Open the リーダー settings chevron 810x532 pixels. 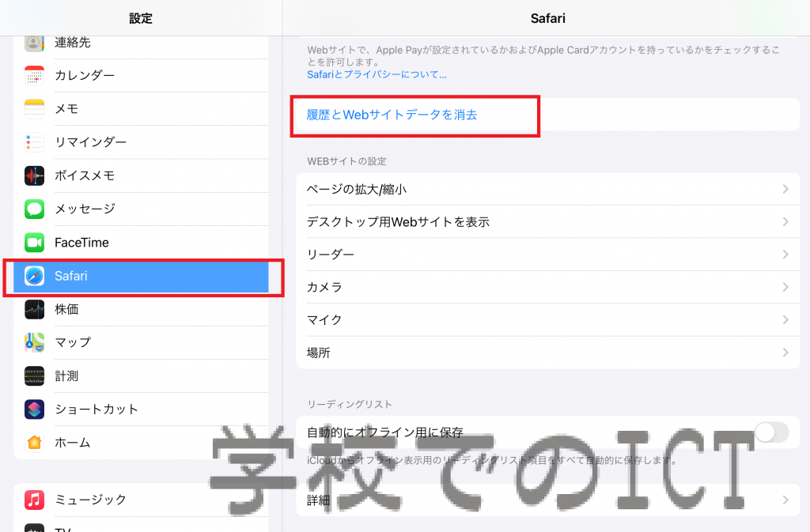tap(546, 255)
